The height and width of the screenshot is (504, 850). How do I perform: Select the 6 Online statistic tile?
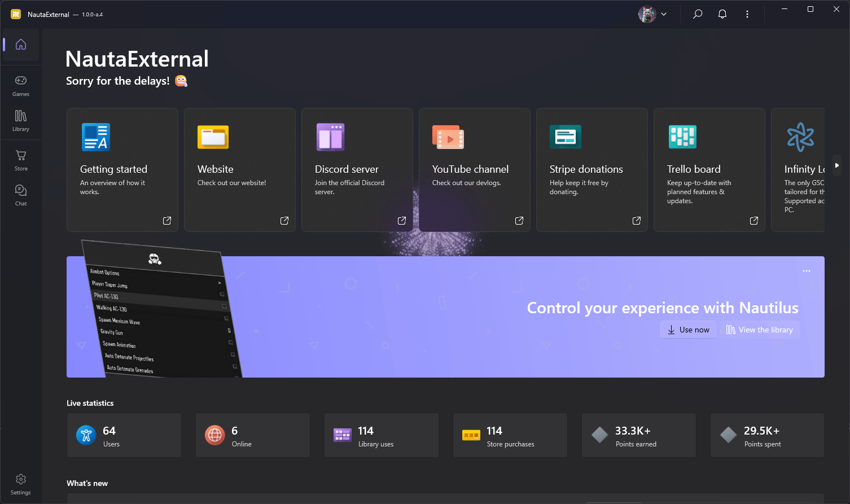(253, 435)
